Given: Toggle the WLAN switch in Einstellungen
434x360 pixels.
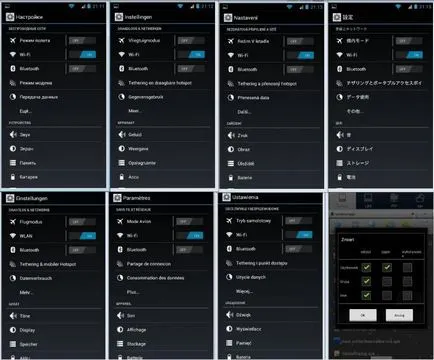Looking at the screenshot, I should point(82,236).
